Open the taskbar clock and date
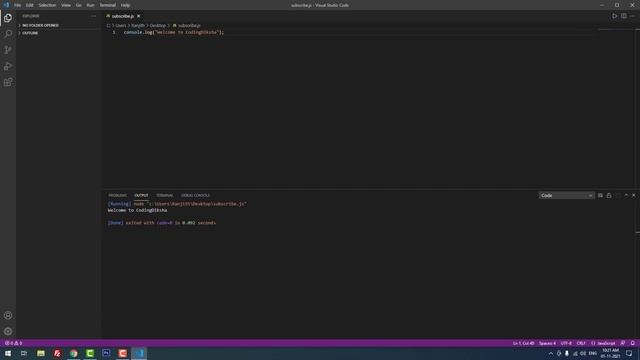The height and width of the screenshot is (360, 640). pos(610,353)
